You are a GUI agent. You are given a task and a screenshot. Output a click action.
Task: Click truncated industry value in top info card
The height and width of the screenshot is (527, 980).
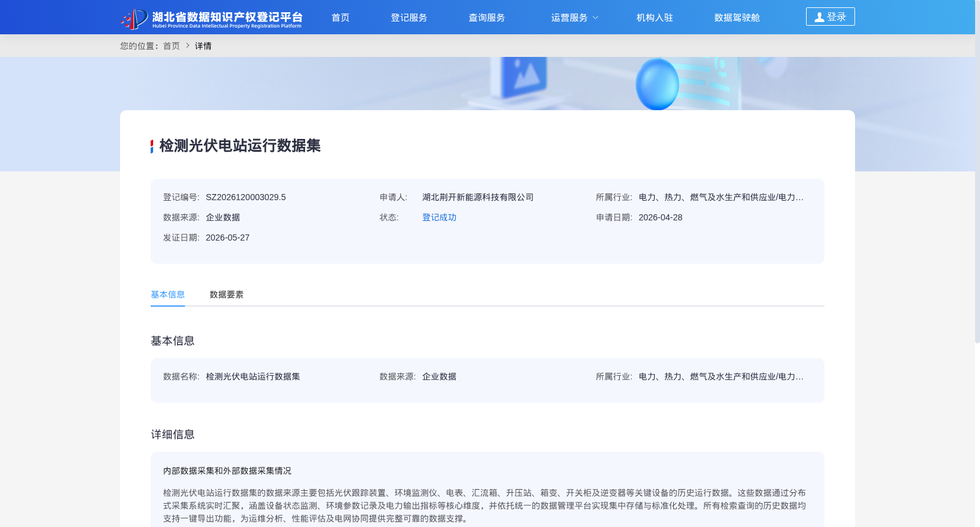(721, 197)
